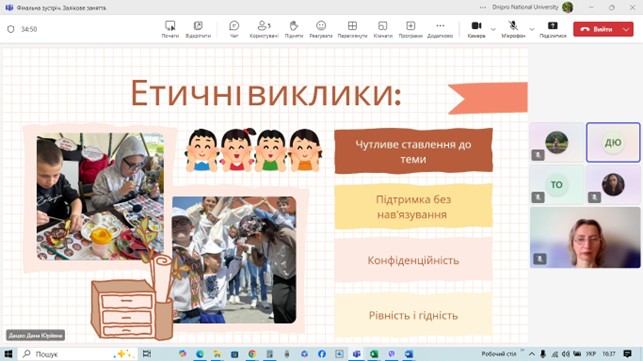
Task: Share screen with Поділитися button
Action: tap(552, 29)
